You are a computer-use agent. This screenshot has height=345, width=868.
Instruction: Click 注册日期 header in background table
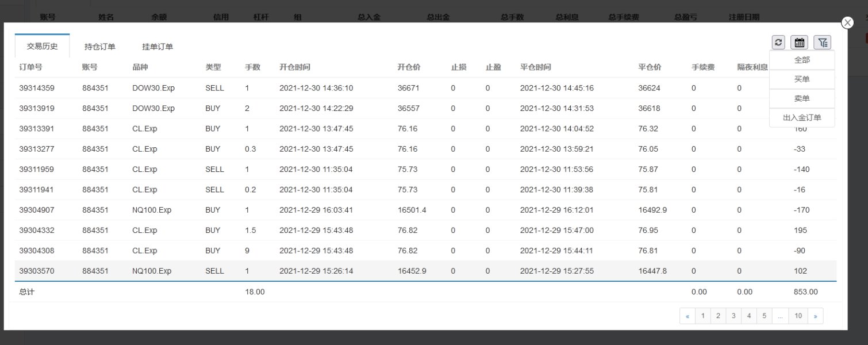pyautogui.click(x=744, y=17)
